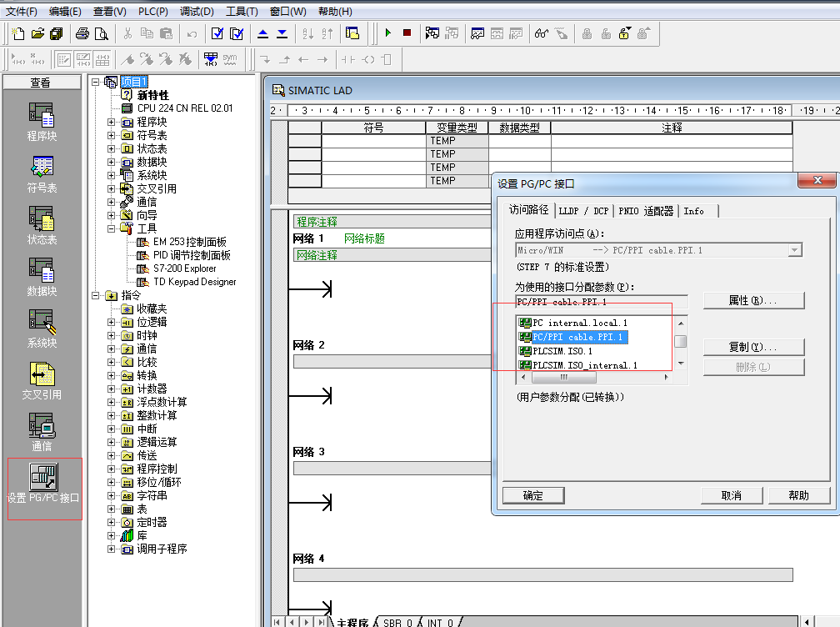Viewport: 840px width, 627px height.
Task: Click the sym symbol toolbar icon
Action: (230, 59)
